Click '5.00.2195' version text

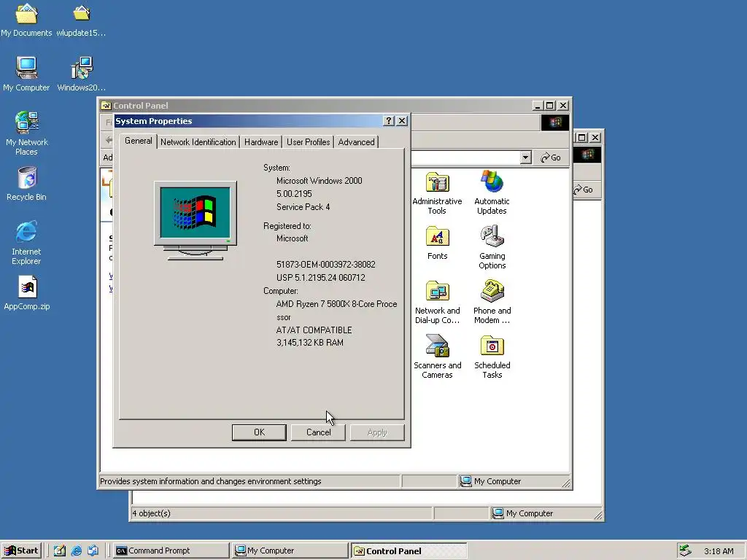[x=294, y=194]
